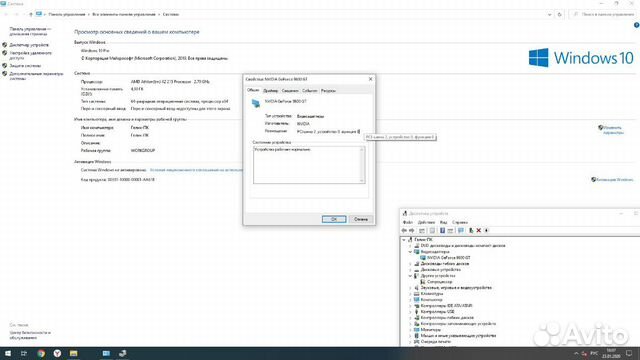The image size is (640, 360).
Task: Click shield icon beside Настройка удаленного доступа
Action: tap(4, 53)
